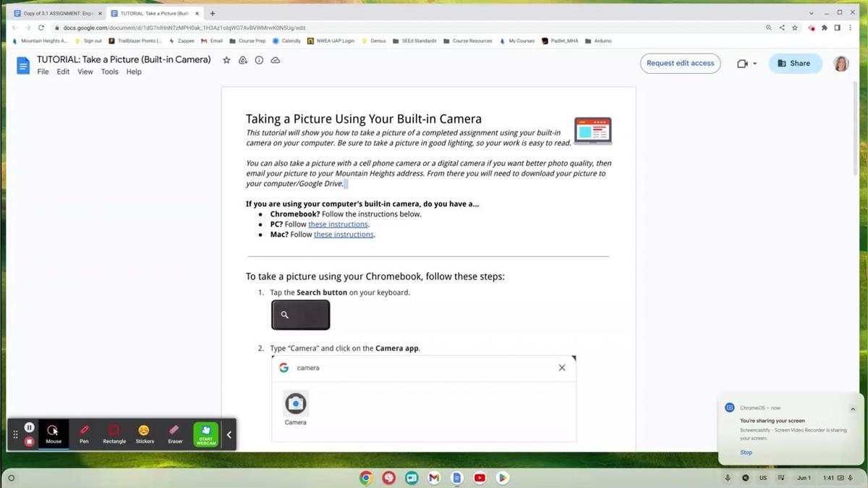Open Gmail from the shelf
Viewport: 868px width, 488px height.
(x=434, y=478)
